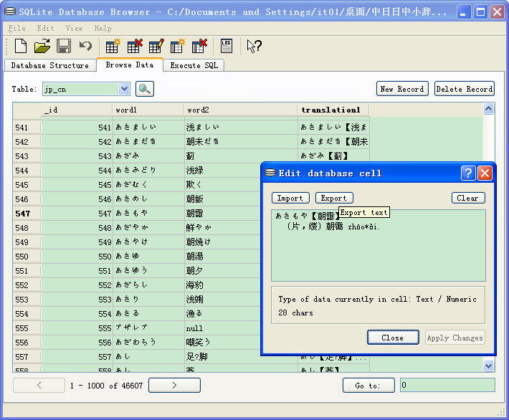Open the File menu
The width and height of the screenshot is (509, 420).
(17, 28)
